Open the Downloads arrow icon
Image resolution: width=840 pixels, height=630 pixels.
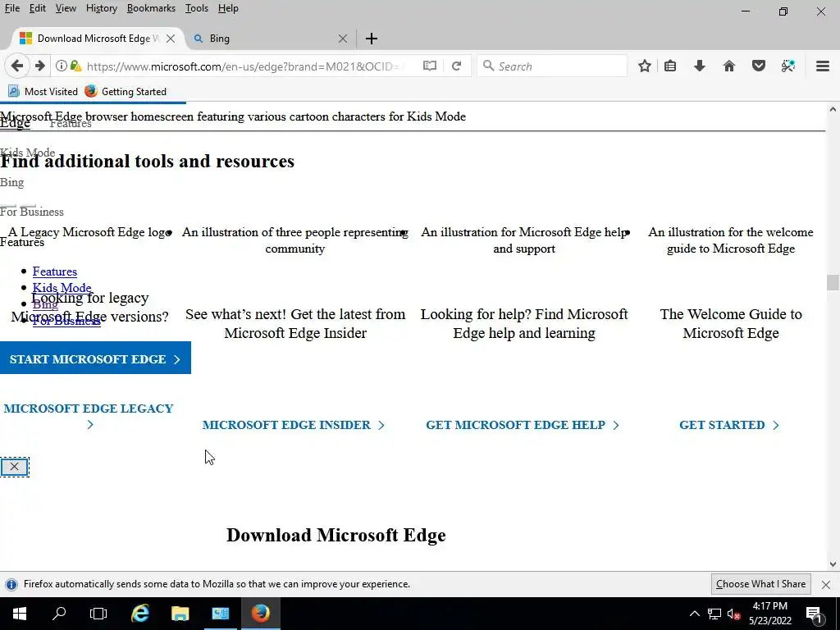(700, 66)
